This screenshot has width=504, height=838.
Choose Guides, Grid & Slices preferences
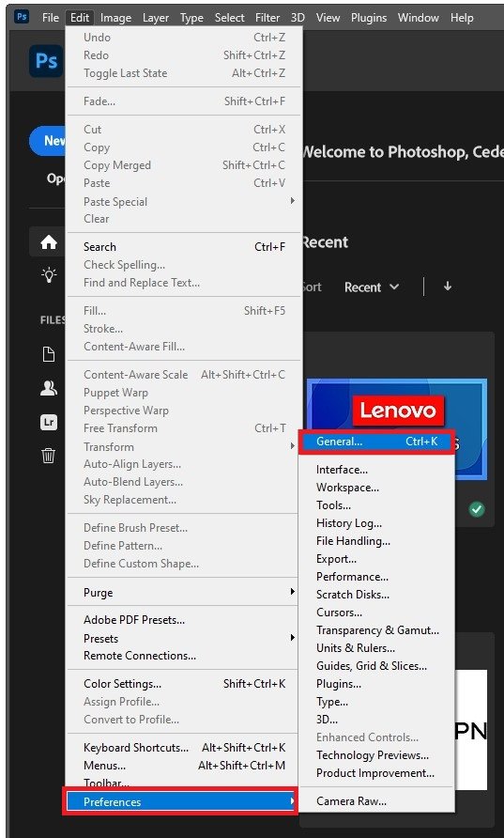click(x=377, y=666)
